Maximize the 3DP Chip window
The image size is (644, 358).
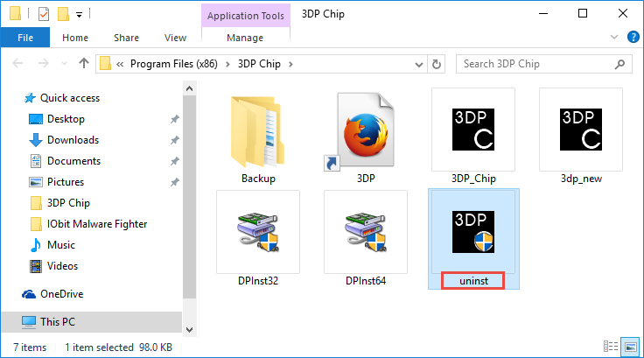point(583,13)
